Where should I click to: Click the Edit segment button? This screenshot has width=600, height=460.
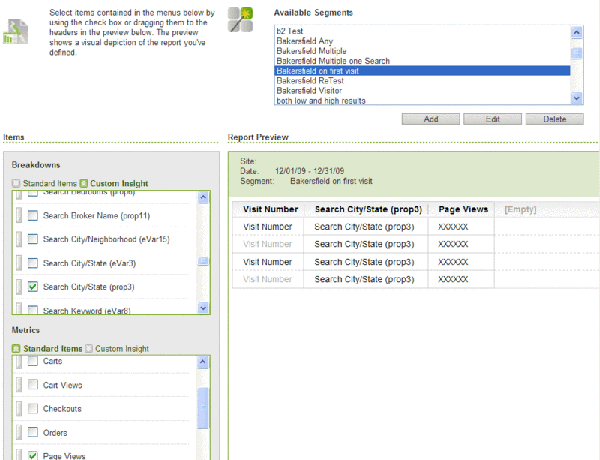pos(492,119)
